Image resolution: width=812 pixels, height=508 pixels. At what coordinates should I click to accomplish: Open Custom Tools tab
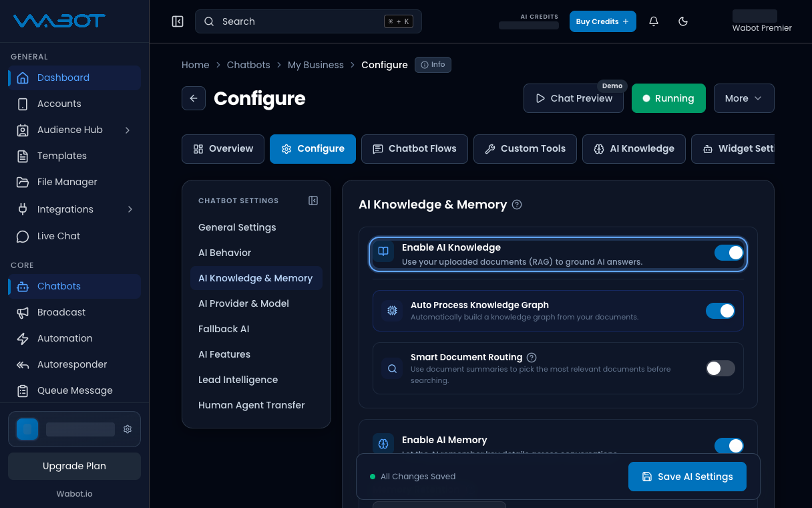coord(525,148)
